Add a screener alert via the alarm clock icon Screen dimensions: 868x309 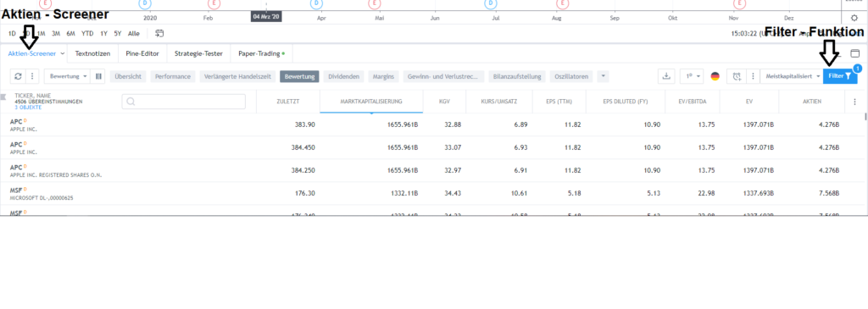(737, 76)
